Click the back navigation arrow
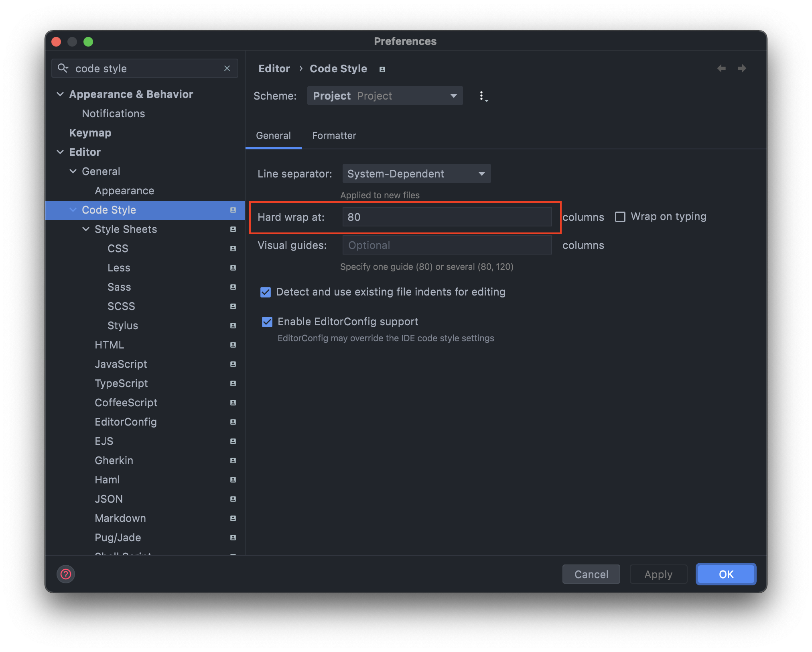Viewport: 812px width, 652px height. 721,68
